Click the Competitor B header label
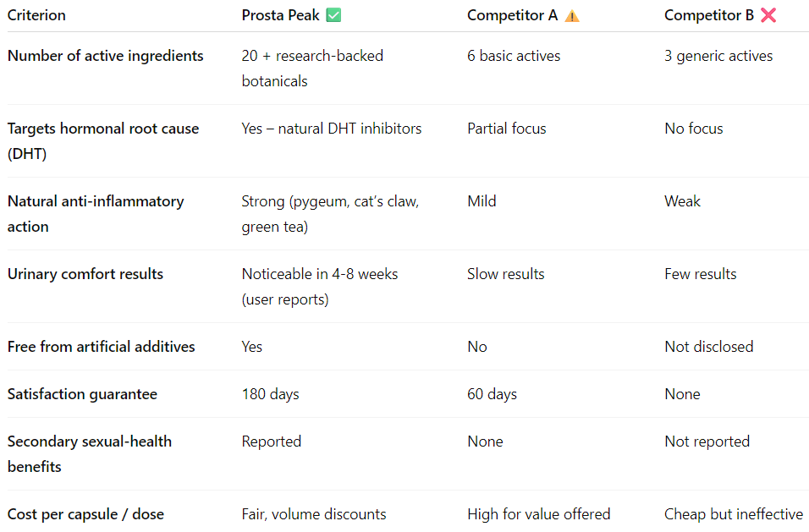Viewport: 809px width, 532px height. (709, 15)
